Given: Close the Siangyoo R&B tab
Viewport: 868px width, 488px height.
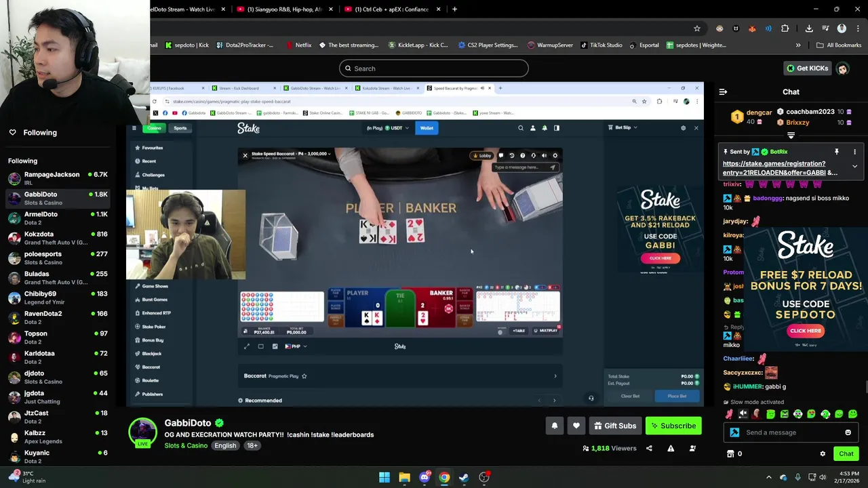Looking at the screenshot, I should pyautogui.click(x=331, y=9).
